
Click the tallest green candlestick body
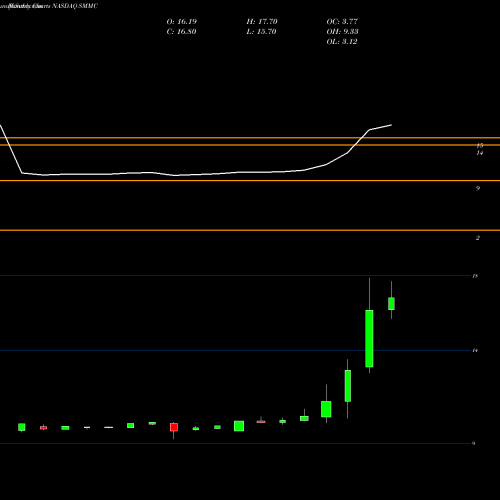369,338
